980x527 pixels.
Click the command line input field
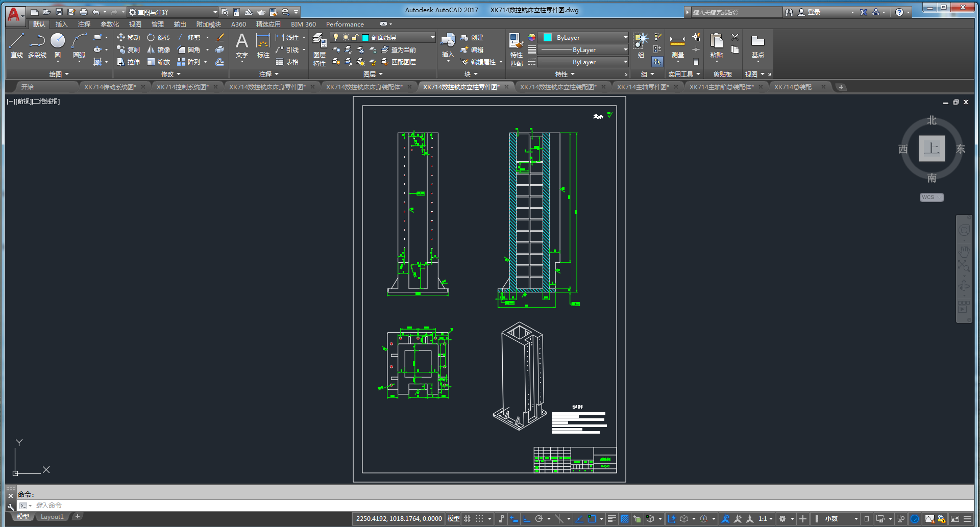click(495, 505)
